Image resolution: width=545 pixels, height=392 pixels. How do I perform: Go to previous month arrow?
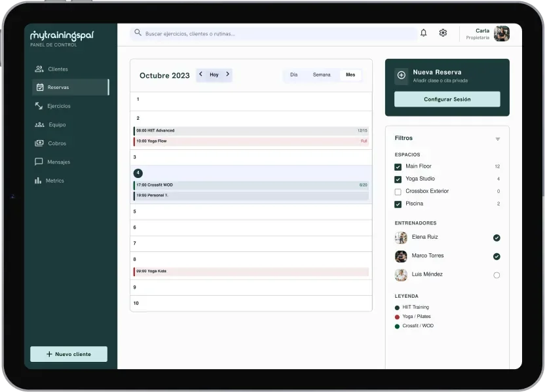(x=200, y=74)
